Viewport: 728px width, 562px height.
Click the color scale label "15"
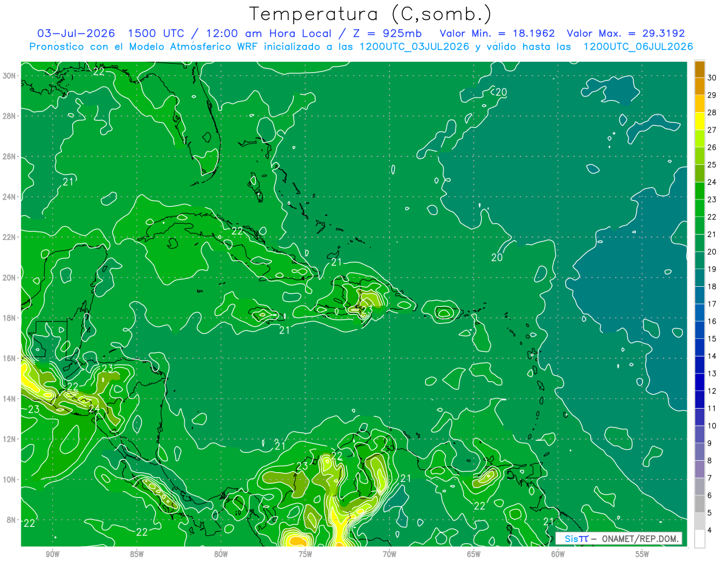[x=712, y=339]
